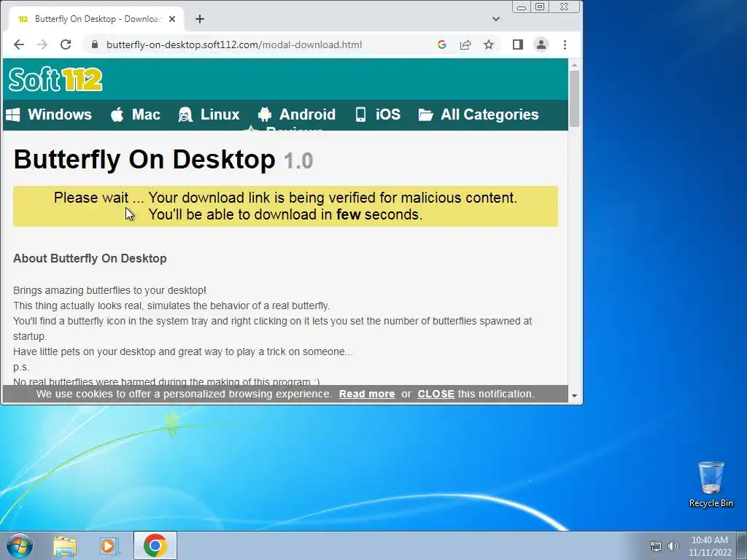Screen dimensions: 747x560
Task: Share this page using the share icon
Action: [x=465, y=44]
